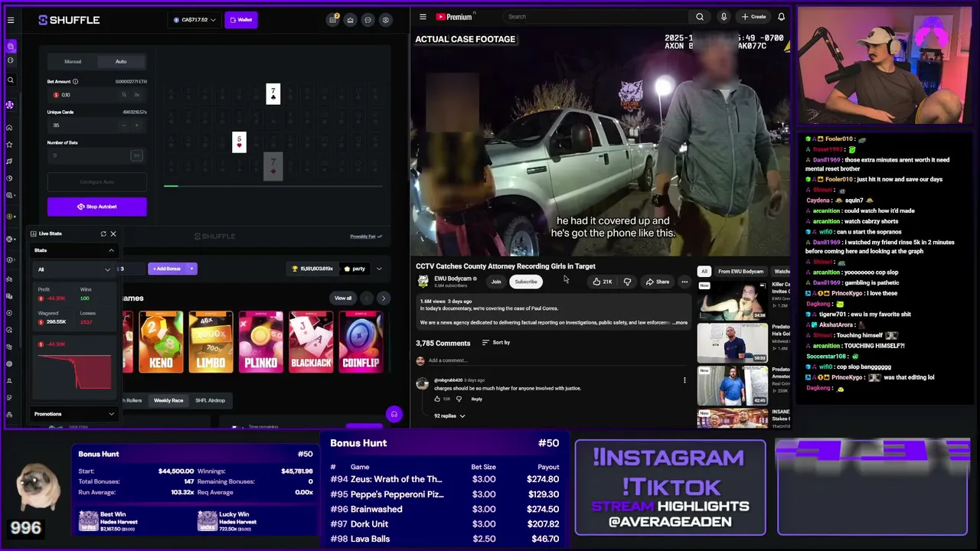Viewport: 980px width, 551px height.
Task: Open the Plinko game card
Action: (261, 342)
